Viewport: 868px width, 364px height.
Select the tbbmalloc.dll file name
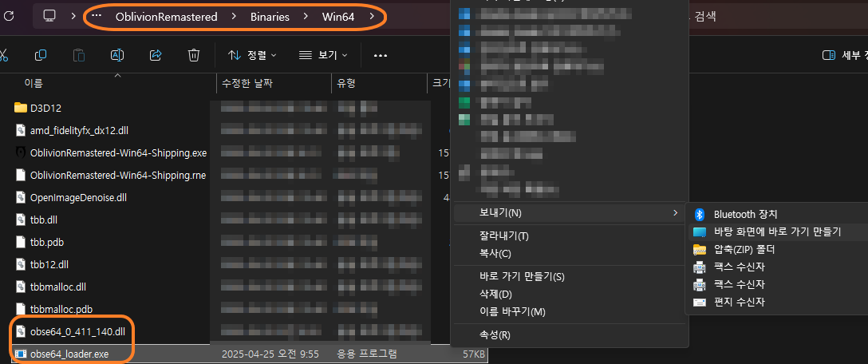point(58,287)
